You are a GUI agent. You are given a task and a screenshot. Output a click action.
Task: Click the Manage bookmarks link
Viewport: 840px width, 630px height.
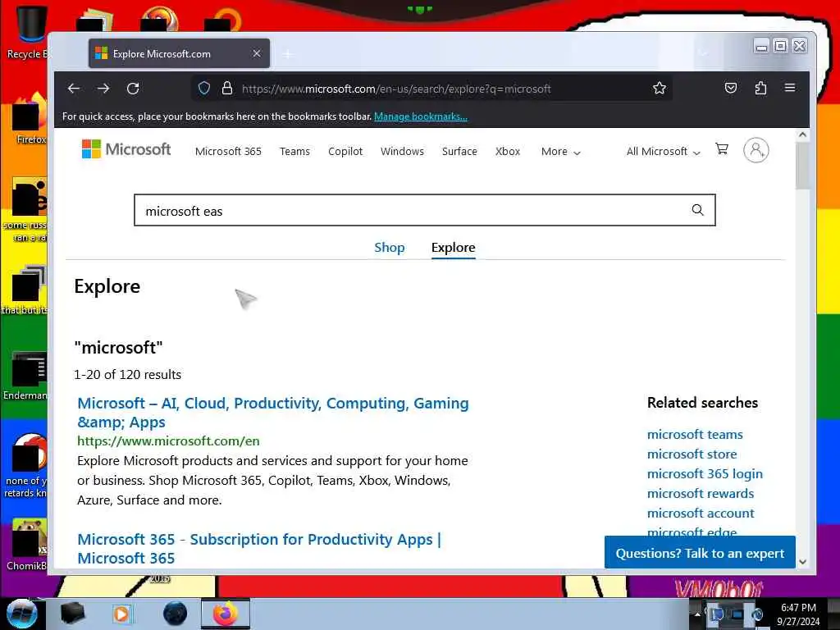421,116
